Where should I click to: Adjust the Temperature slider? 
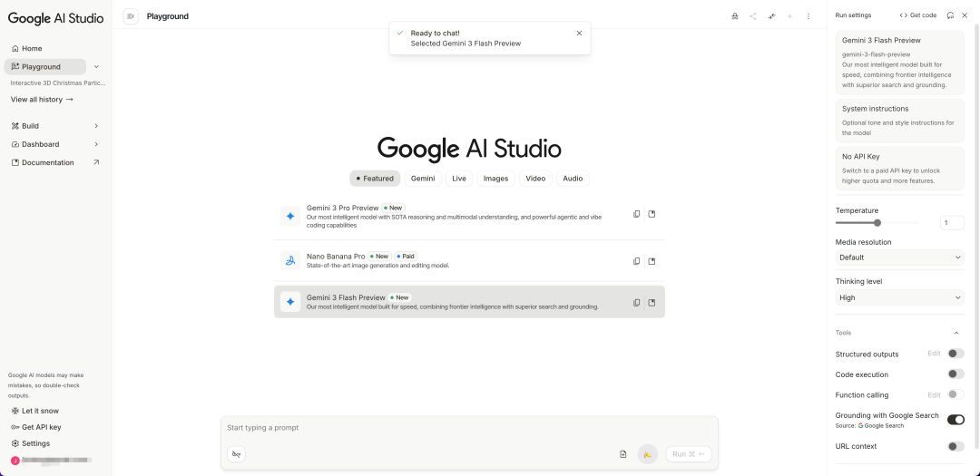pyautogui.click(x=877, y=222)
